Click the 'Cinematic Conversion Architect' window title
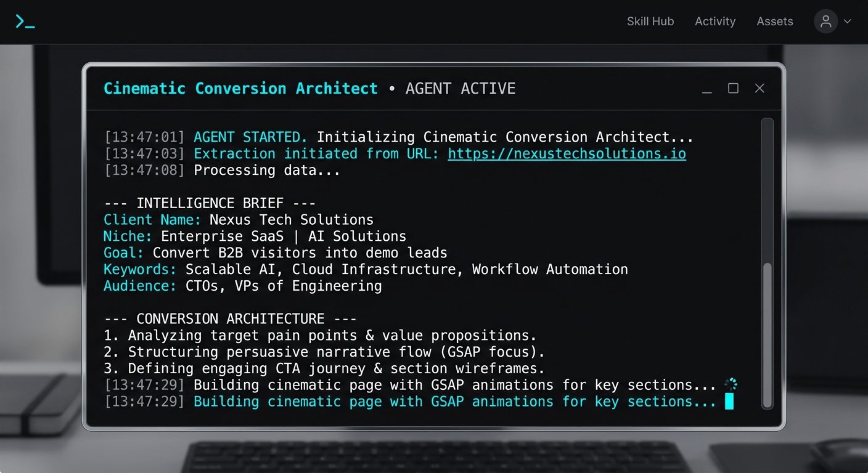 pyautogui.click(x=240, y=89)
